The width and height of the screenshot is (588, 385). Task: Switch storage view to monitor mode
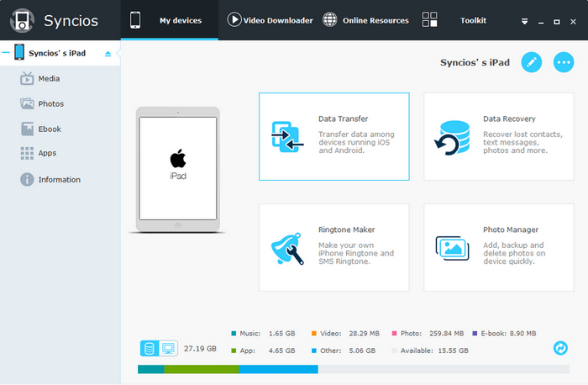point(167,347)
